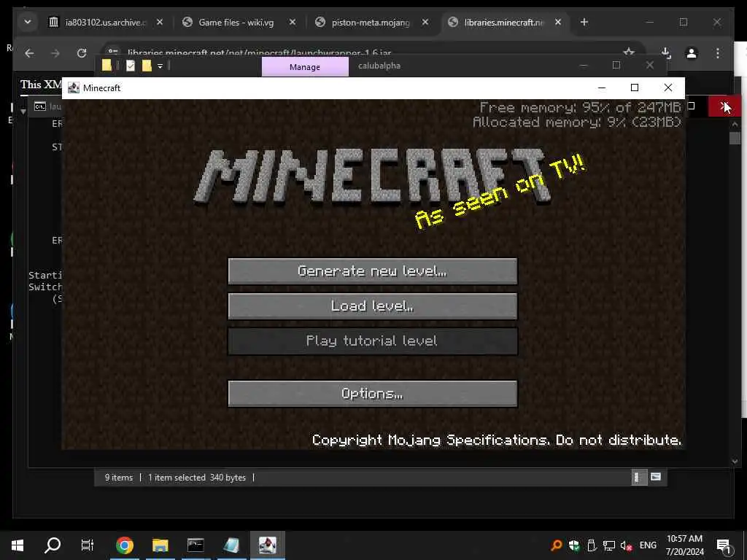Image resolution: width=747 pixels, height=560 pixels.
Task: Minimize the Minecraft window
Action: [602, 87]
